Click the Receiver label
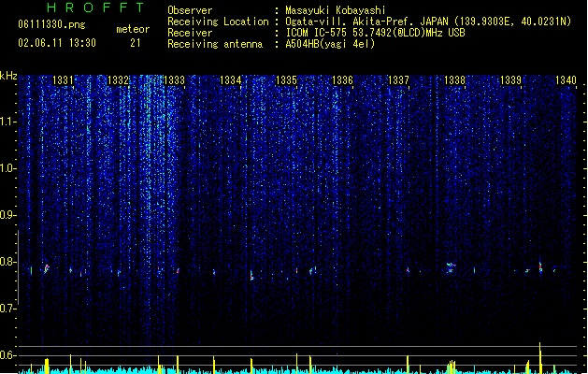The height and width of the screenshot is (374, 588). tap(190, 33)
